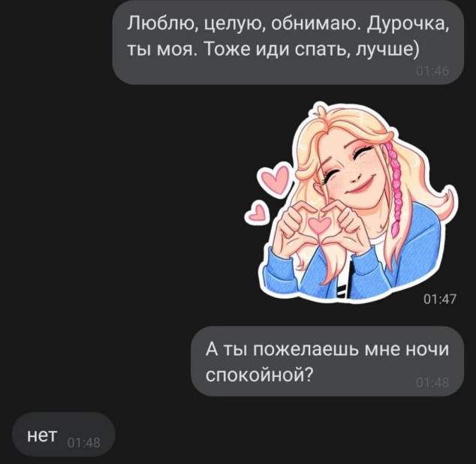The width and height of the screenshot is (476, 464).
Task: Select the 'А ты пожелаешь мне ночи' message
Action: click(x=327, y=361)
